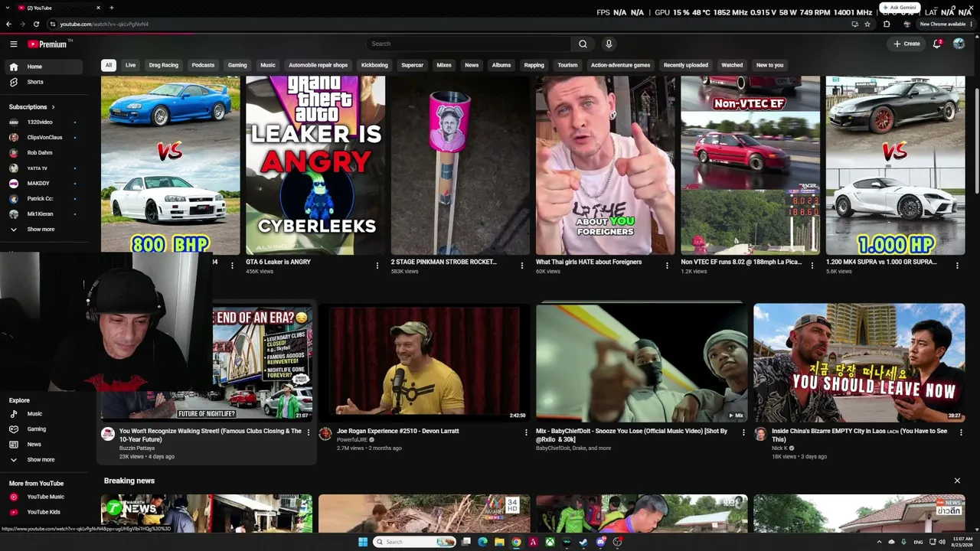Open options for Non VTEC EF short
Screen dimensions: 980x551
812,266
